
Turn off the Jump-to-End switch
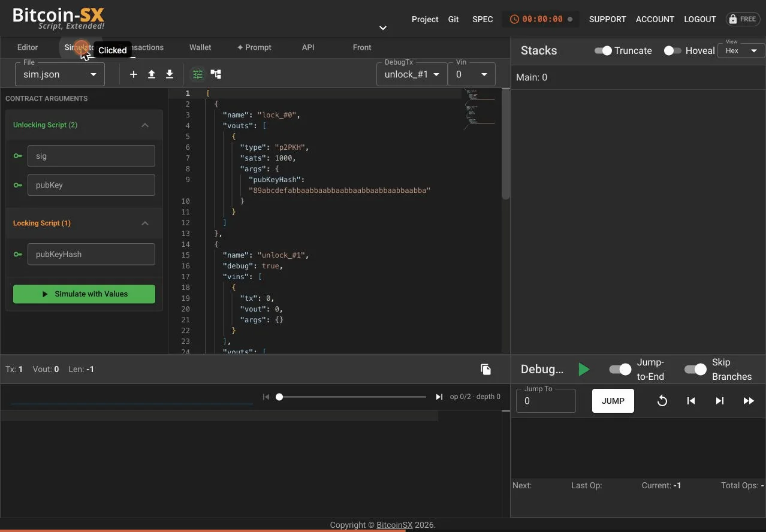[x=620, y=370]
